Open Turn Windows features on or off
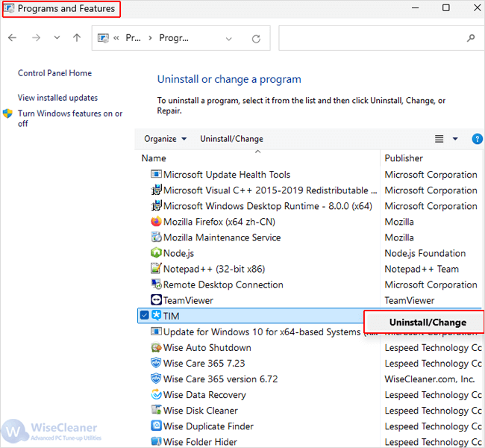 pyautogui.click(x=70, y=118)
